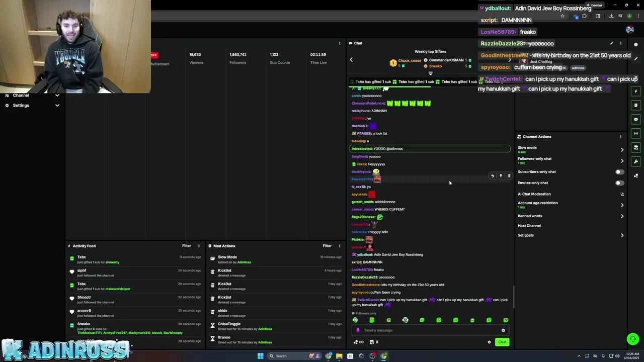Image resolution: width=644 pixels, height=362 pixels.
Task: Open Chrome downloads icon
Action: coord(611,16)
